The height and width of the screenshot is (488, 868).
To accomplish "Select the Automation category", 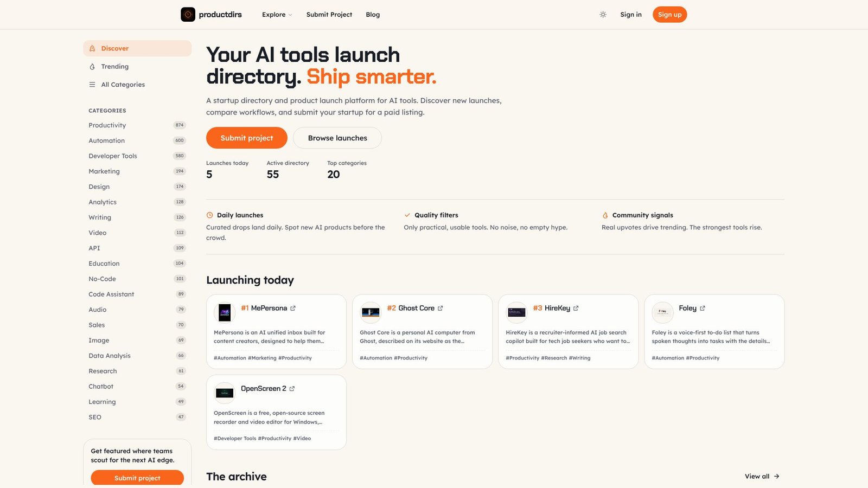I will pos(137,140).
